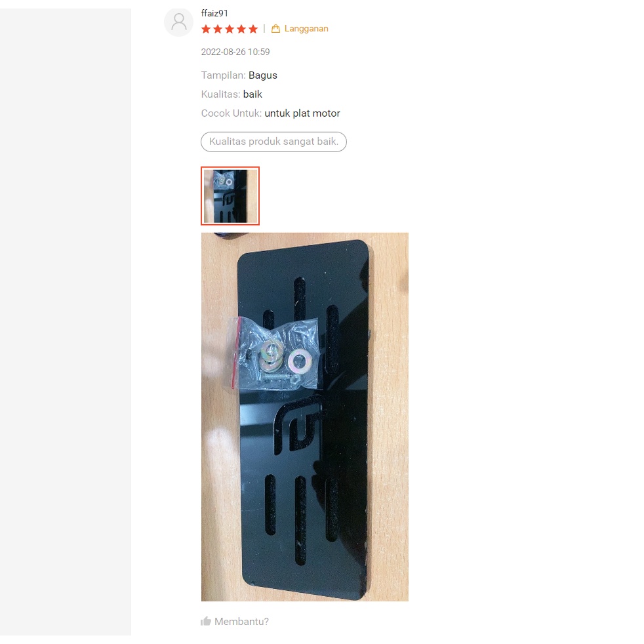
Task: Click the 'Kualitas: baik' review line
Action: (231, 94)
